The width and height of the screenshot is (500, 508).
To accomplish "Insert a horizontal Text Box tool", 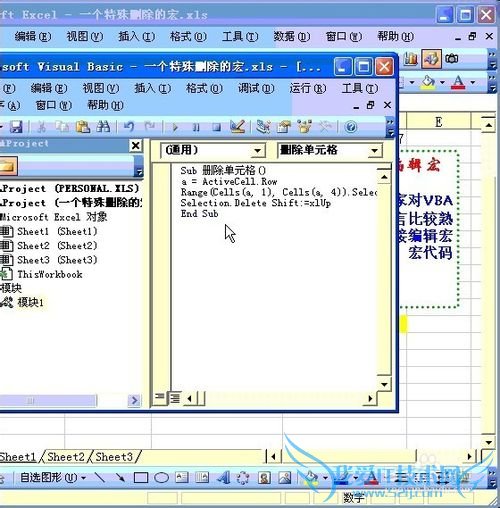I will pos(182,478).
